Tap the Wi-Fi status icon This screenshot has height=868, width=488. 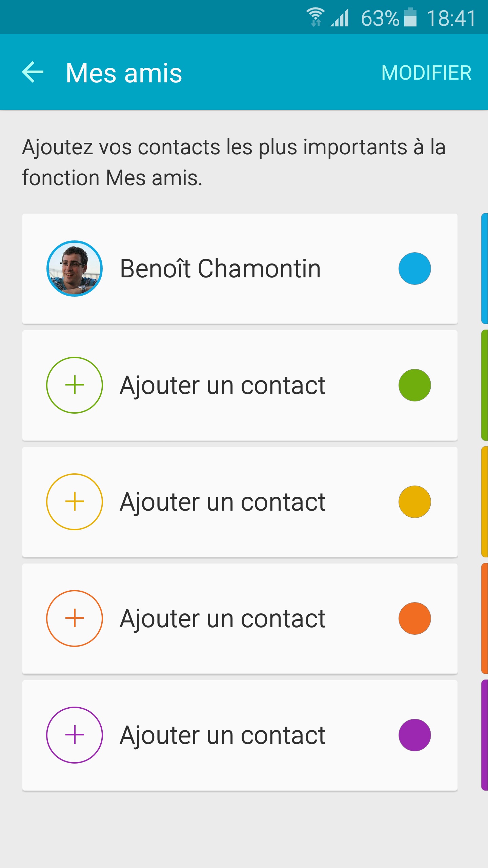pos(316,17)
